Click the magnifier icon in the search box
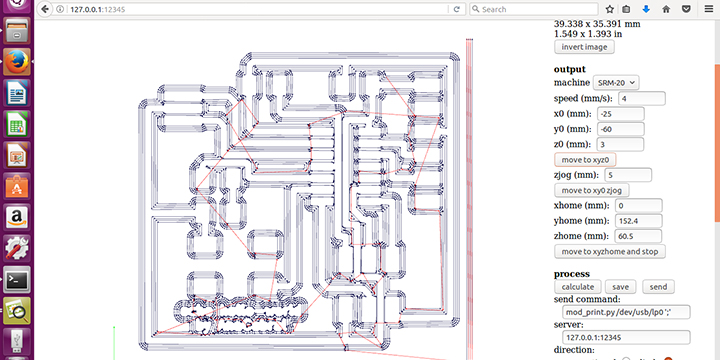Viewport: 720px width, 360px height. (x=476, y=9)
